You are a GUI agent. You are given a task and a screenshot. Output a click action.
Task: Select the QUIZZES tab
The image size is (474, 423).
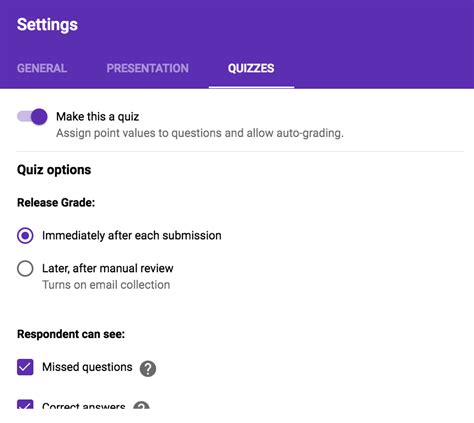251,68
